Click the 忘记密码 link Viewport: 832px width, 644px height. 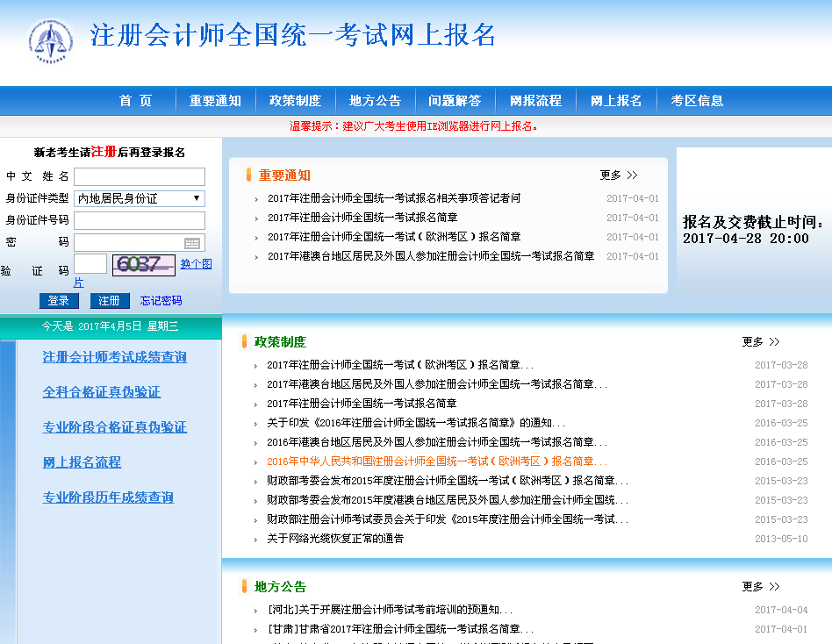(160, 299)
